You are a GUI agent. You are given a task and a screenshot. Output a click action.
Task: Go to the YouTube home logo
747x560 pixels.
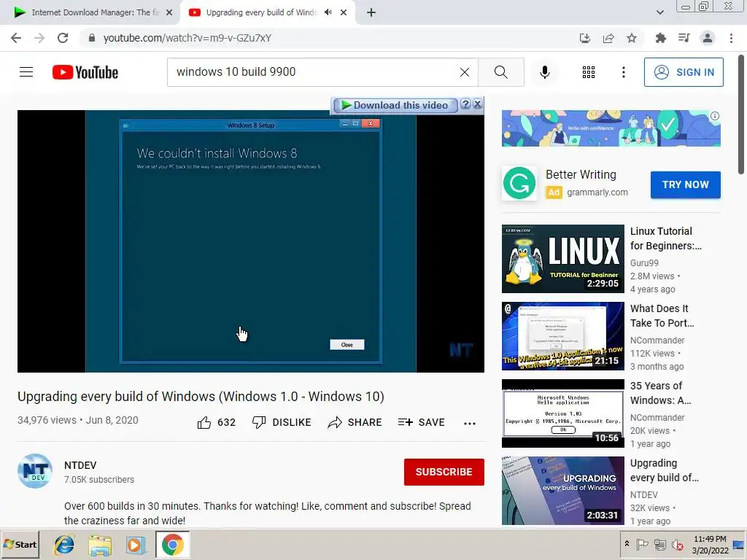(x=85, y=72)
